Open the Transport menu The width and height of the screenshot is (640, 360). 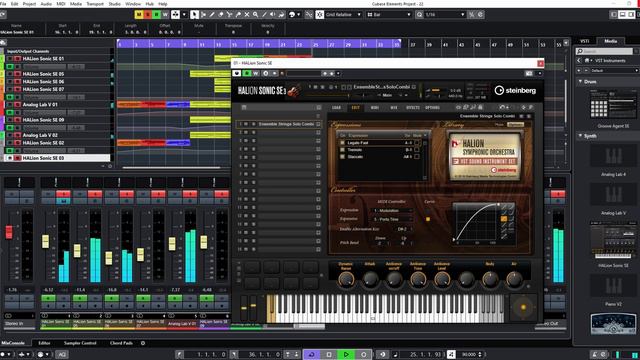[x=95, y=4]
